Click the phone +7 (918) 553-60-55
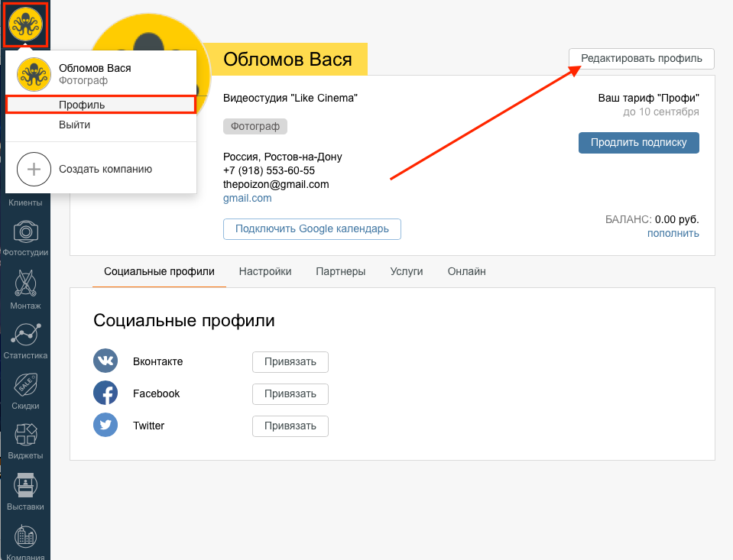733x560 pixels. tap(269, 170)
